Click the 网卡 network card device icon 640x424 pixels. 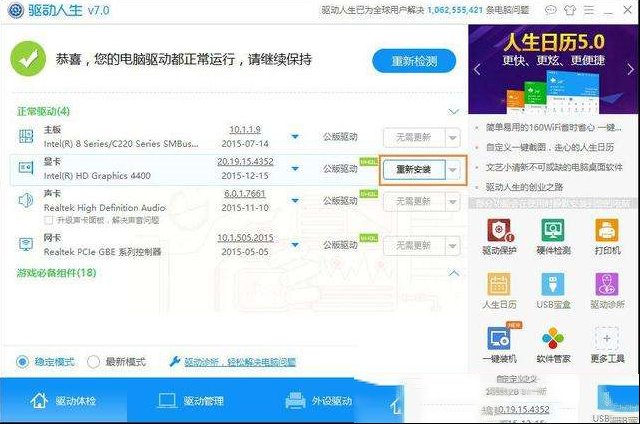click(x=26, y=244)
